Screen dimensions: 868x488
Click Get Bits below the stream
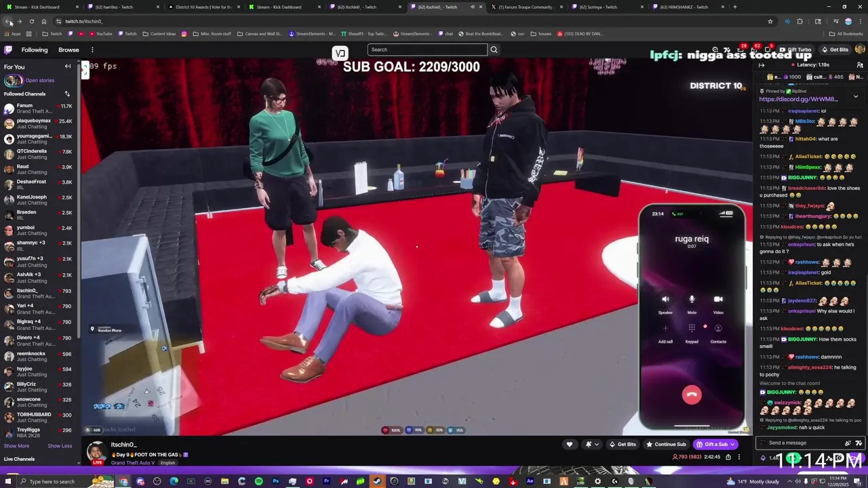pos(623,444)
